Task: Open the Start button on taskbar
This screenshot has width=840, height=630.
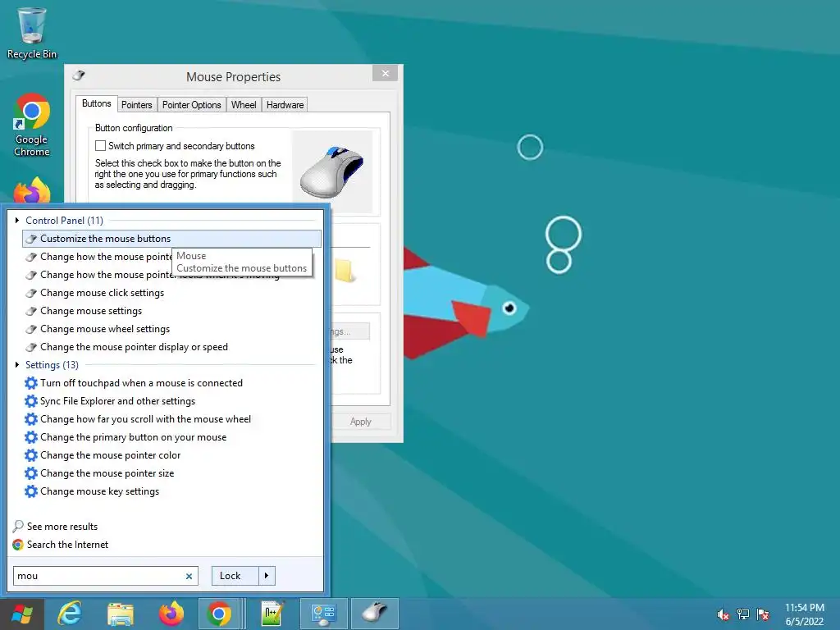Action: coord(21,614)
